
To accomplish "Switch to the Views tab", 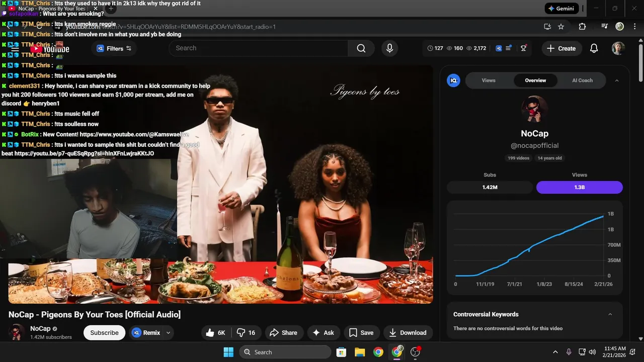I will coord(489,80).
